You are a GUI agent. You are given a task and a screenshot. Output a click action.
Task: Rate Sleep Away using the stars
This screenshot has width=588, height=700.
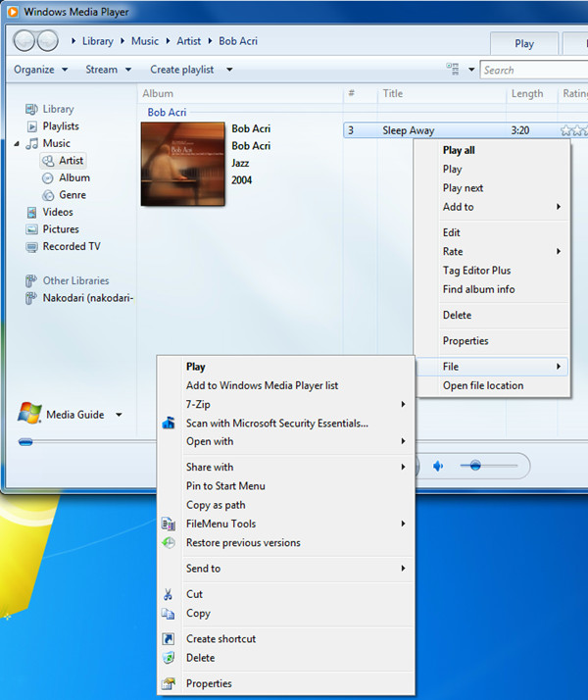[574, 130]
